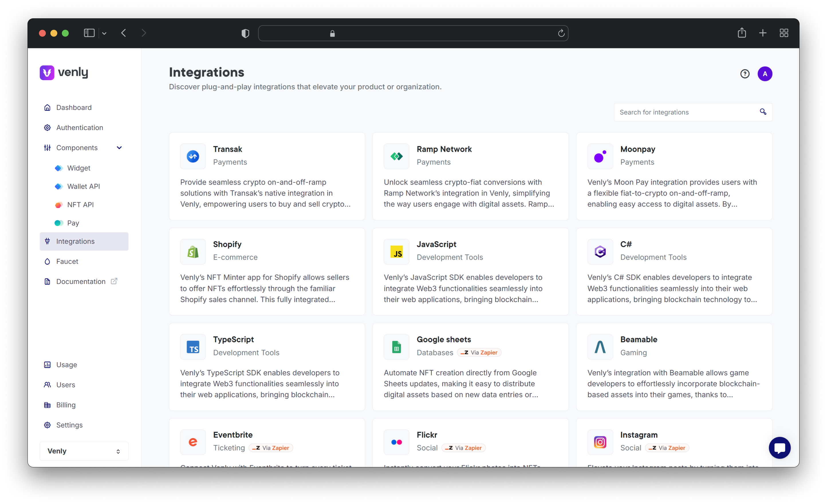Image resolution: width=827 pixels, height=504 pixels.
Task: Open Documentation external link
Action: (80, 281)
